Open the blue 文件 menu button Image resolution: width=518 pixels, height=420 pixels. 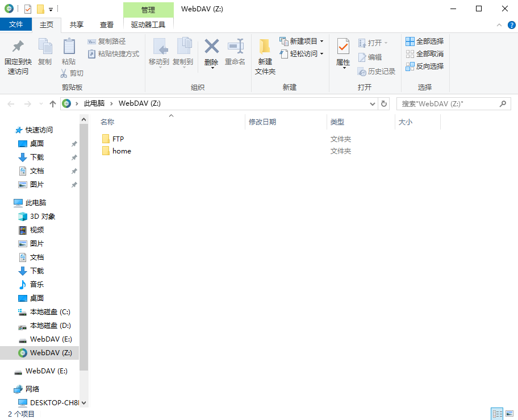[x=16, y=24]
